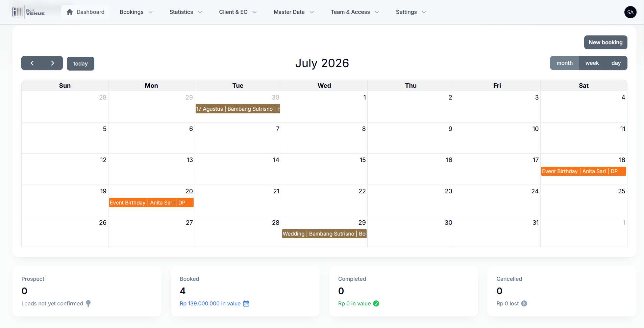The image size is (644, 328).
Task: Go to previous month with left arrow
Action: [x=32, y=63]
